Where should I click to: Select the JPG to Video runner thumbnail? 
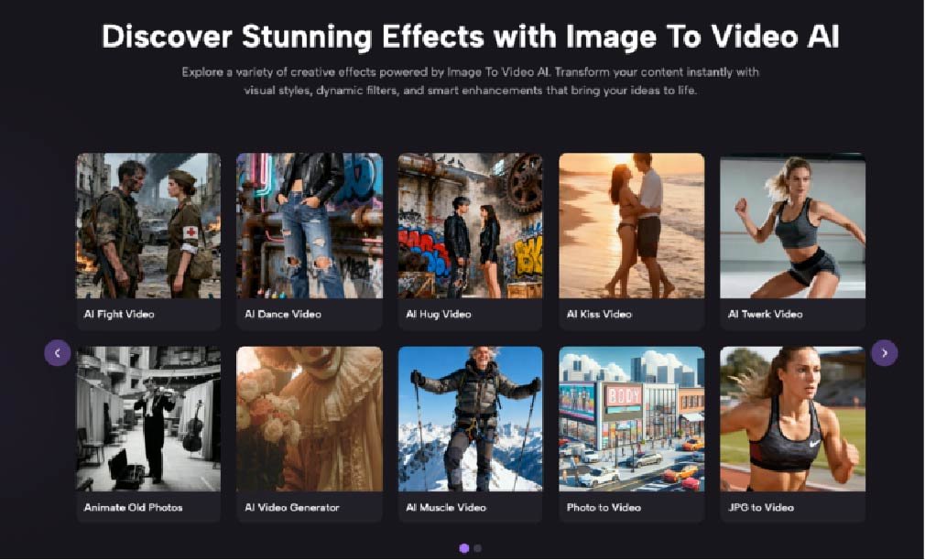pyautogui.click(x=792, y=418)
